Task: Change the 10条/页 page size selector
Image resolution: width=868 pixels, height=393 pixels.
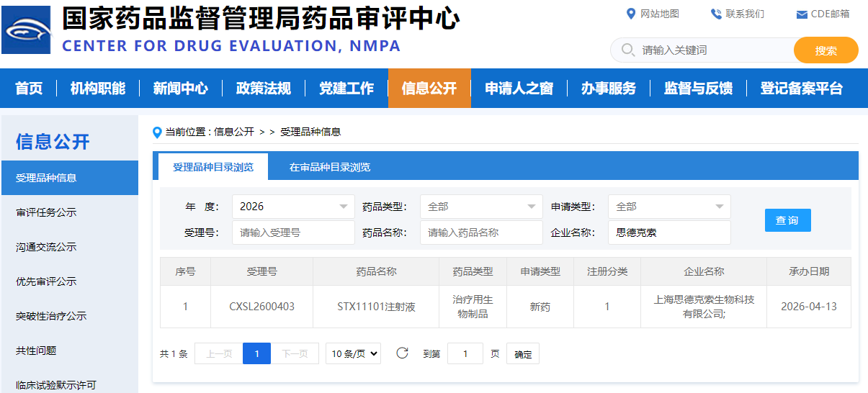Action: pos(353,353)
